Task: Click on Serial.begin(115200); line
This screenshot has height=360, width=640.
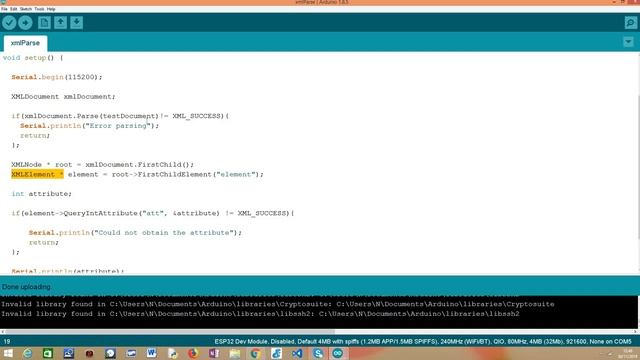Action: coord(57,77)
